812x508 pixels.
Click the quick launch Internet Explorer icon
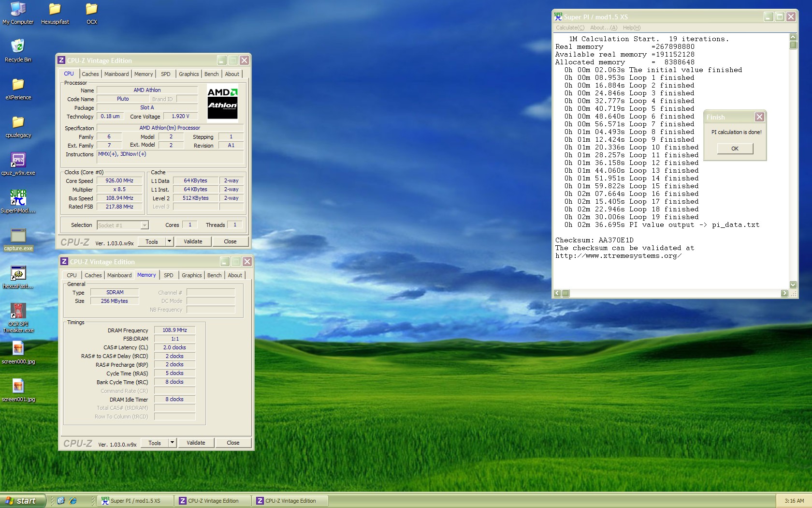[x=73, y=501]
